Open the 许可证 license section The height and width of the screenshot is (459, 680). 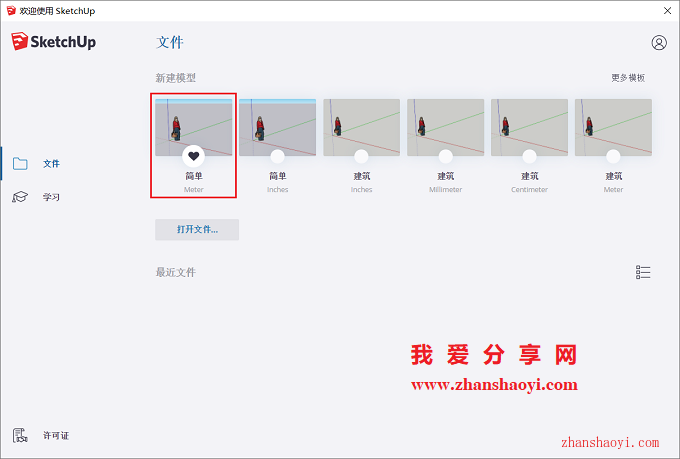pyautogui.click(x=56, y=436)
